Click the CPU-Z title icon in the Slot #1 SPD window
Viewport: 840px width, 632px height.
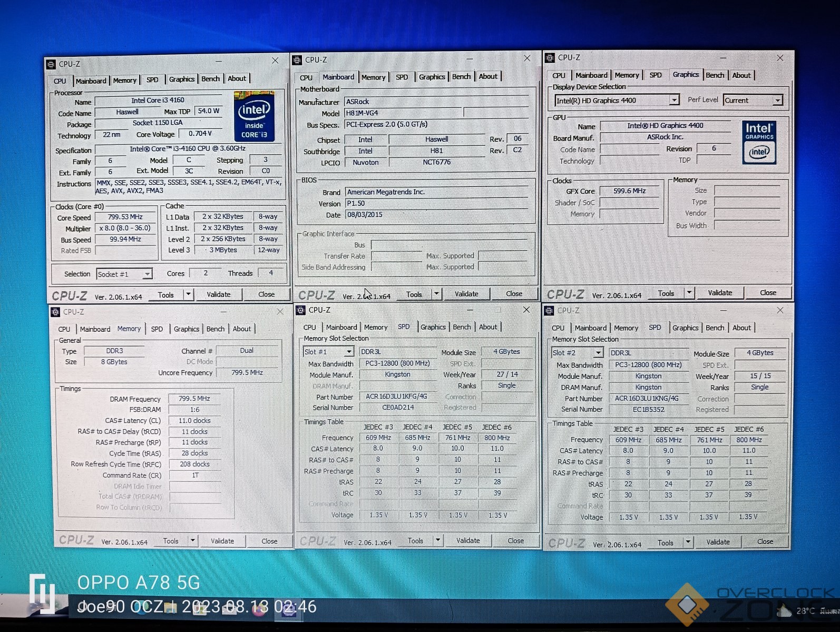point(301,310)
